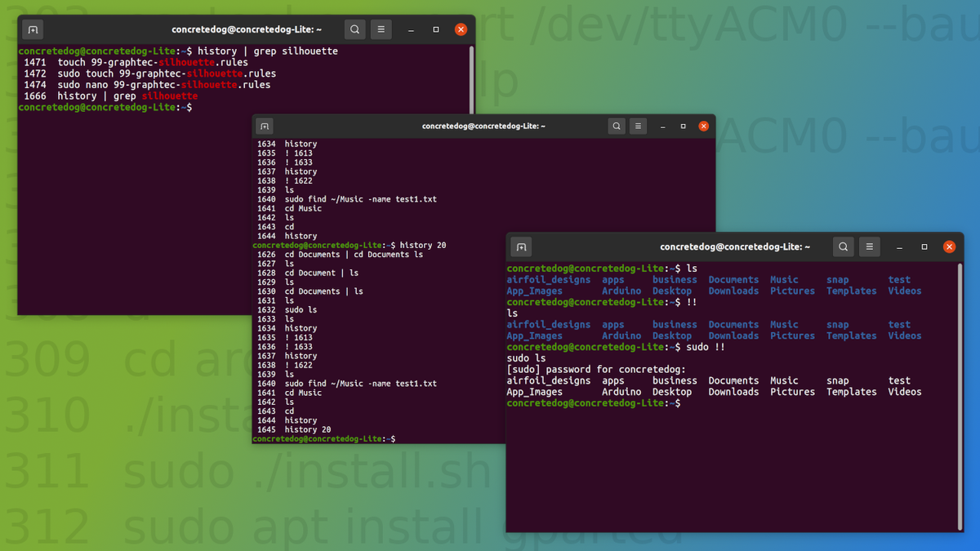Image resolution: width=980 pixels, height=551 pixels.
Task: Maximize the sudo ls terminal window
Action: tap(924, 247)
